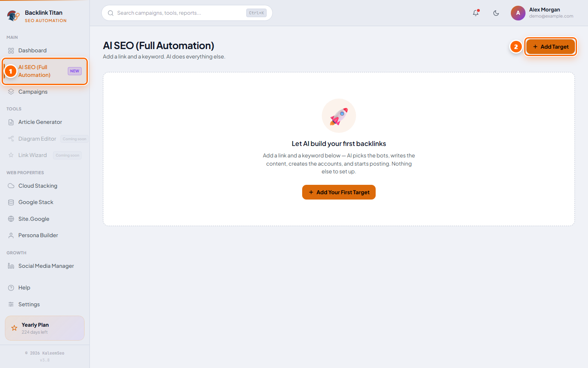Click the Article Generator document icon
The height and width of the screenshot is (368, 588).
(11, 122)
